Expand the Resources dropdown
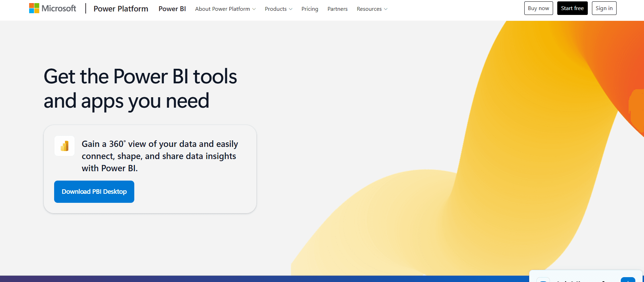The width and height of the screenshot is (644, 282). pyautogui.click(x=372, y=9)
